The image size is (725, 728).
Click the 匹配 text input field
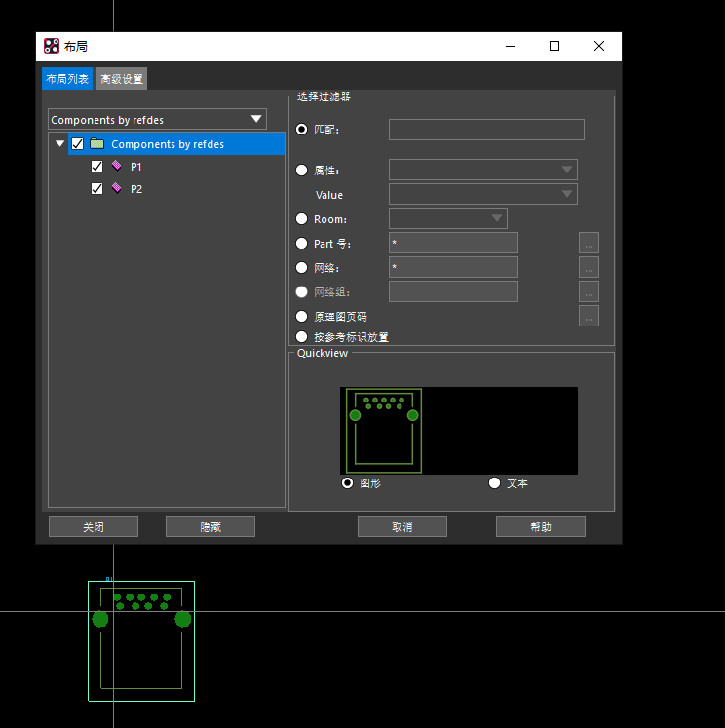click(486, 130)
